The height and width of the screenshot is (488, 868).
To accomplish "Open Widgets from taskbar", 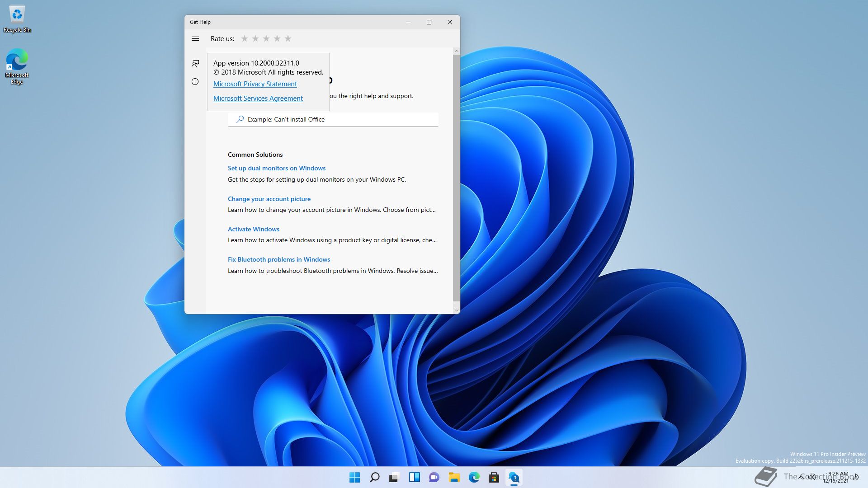I will click(415, 477).
